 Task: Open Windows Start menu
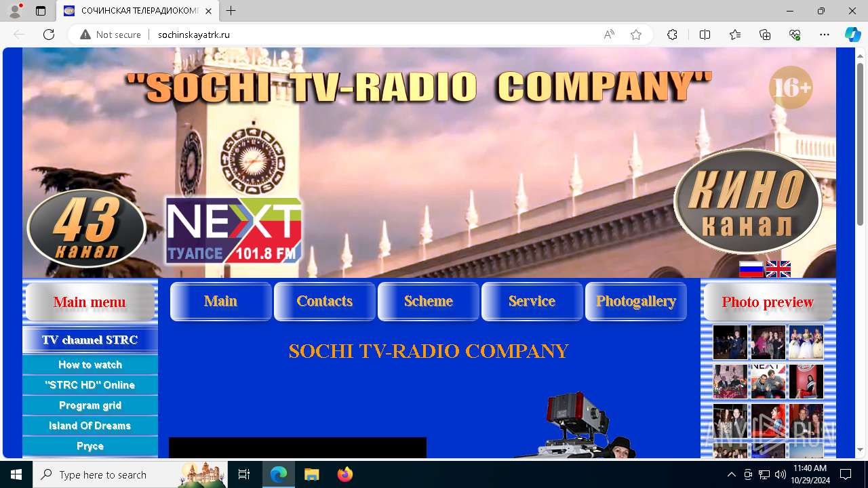pyautogui.click(x=16, y=474)
